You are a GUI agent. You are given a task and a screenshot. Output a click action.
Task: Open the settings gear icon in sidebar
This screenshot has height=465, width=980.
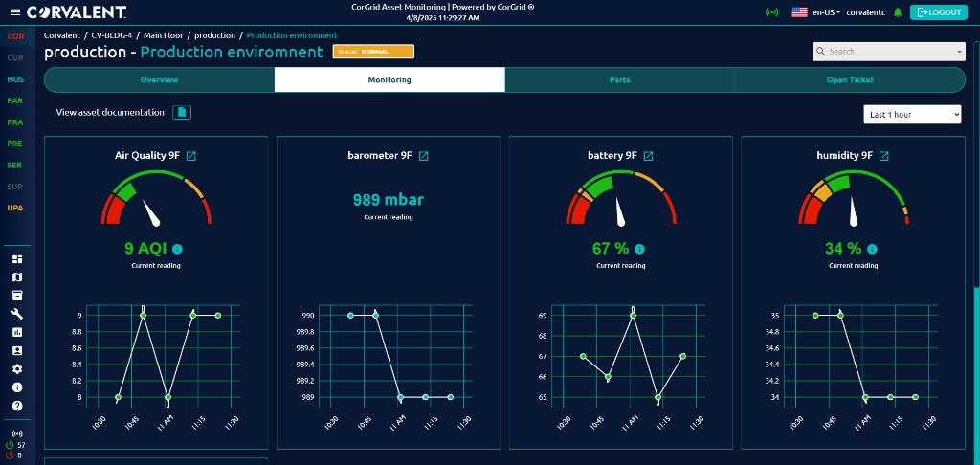coord(17,369)
